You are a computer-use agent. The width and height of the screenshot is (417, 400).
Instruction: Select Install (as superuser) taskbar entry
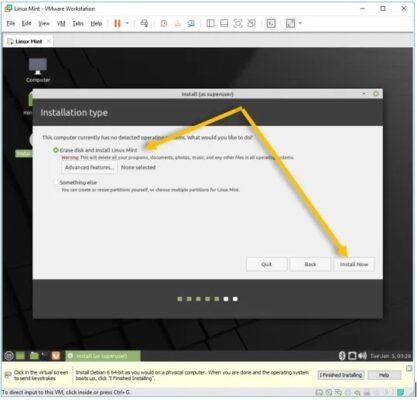point(103,356)
